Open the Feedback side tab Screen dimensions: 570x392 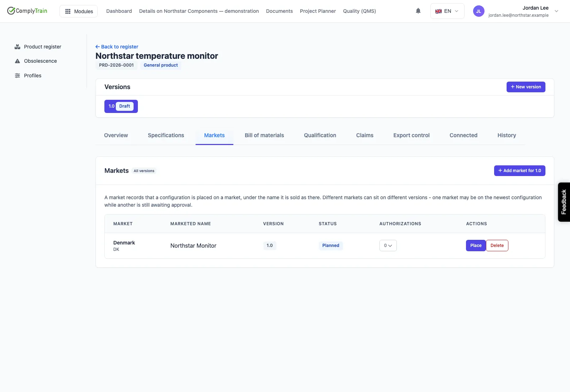pos(564,202)
